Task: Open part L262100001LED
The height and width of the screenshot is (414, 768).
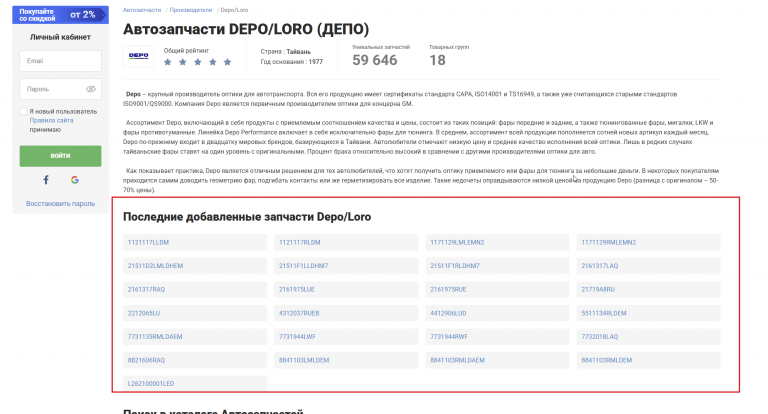Action: [195, 383]
